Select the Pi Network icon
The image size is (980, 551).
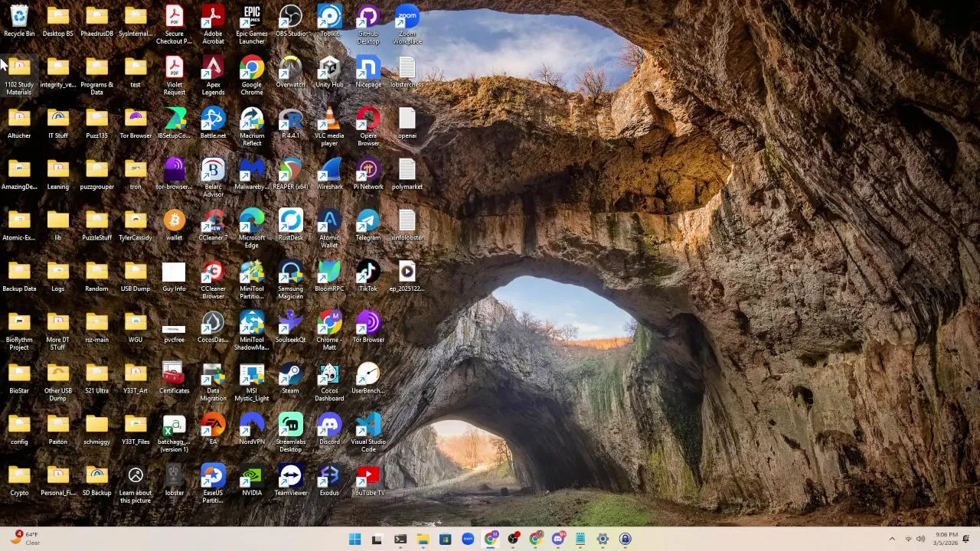(368, 174)
